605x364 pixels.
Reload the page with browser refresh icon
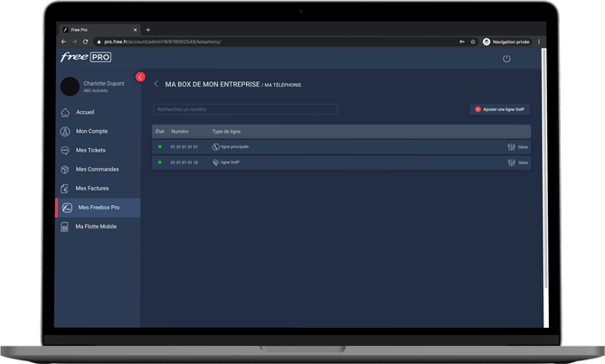86,42
